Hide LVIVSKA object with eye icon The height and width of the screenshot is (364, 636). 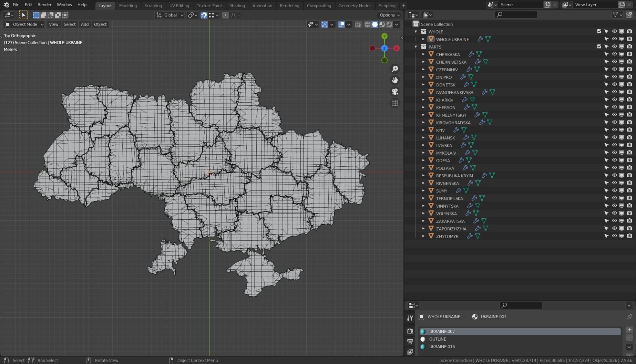(614, 145)
